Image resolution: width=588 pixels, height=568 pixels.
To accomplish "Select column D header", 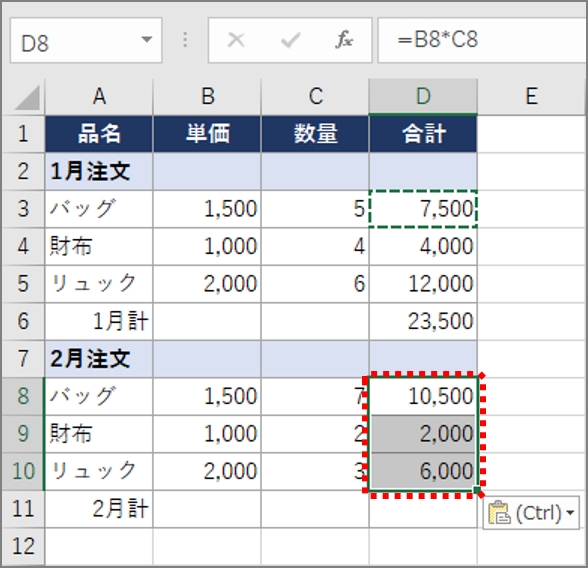I will [423, 96].
